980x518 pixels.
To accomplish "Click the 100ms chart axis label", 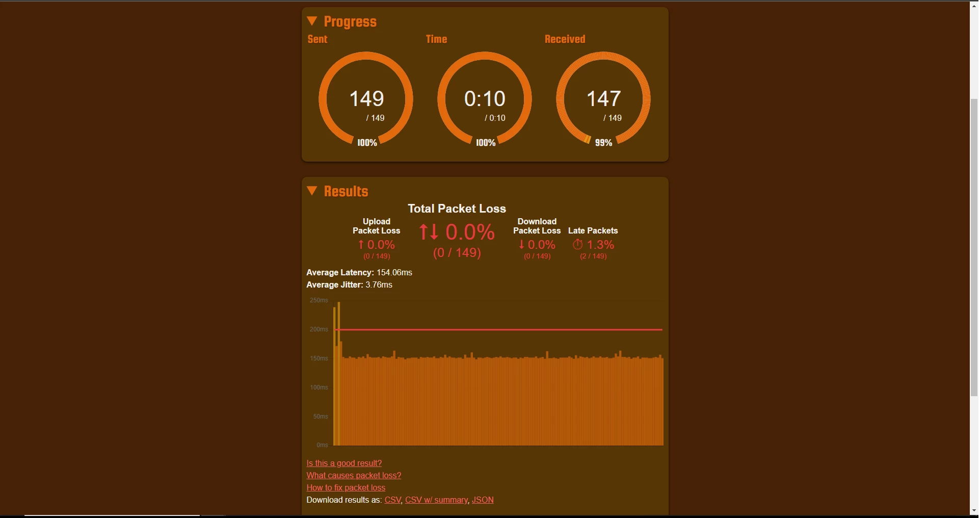I will pyautogui.click(x=319, y=387).
